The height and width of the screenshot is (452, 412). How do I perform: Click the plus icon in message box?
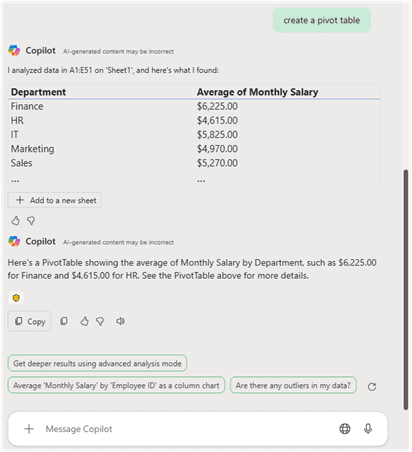(x=29, y=429)
